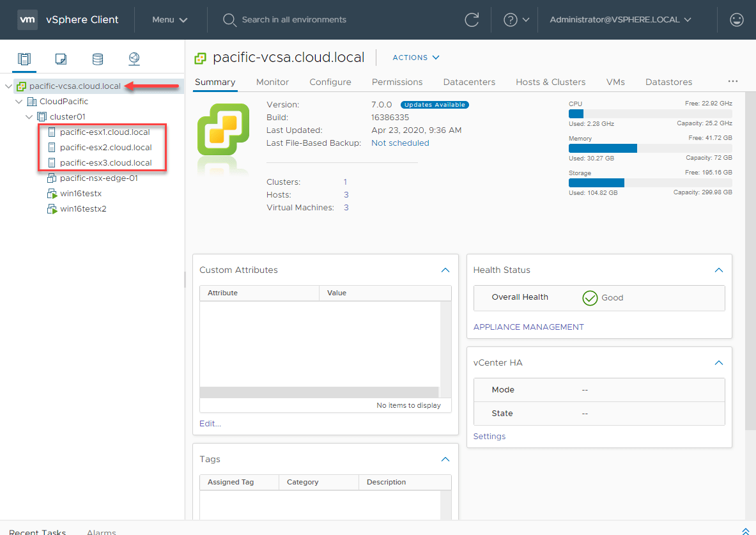This screenshot has height=535, width=756.
Task: Click the vm logo in header
Action: [27, 20]
